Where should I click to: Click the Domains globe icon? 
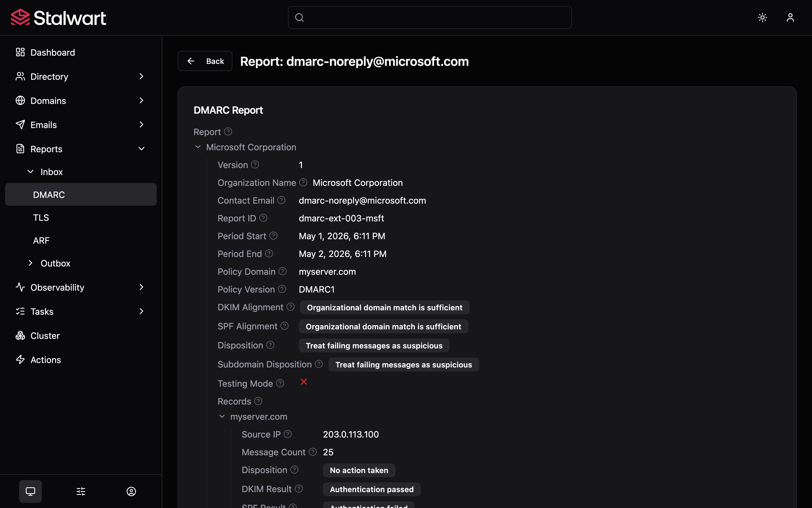click(20, 101)
